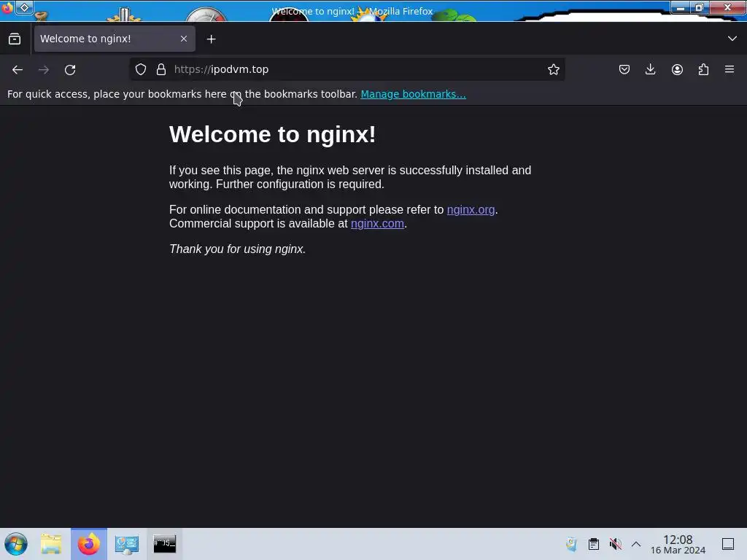
Task: Reload the current page
Action: click(x=70, y=69)
